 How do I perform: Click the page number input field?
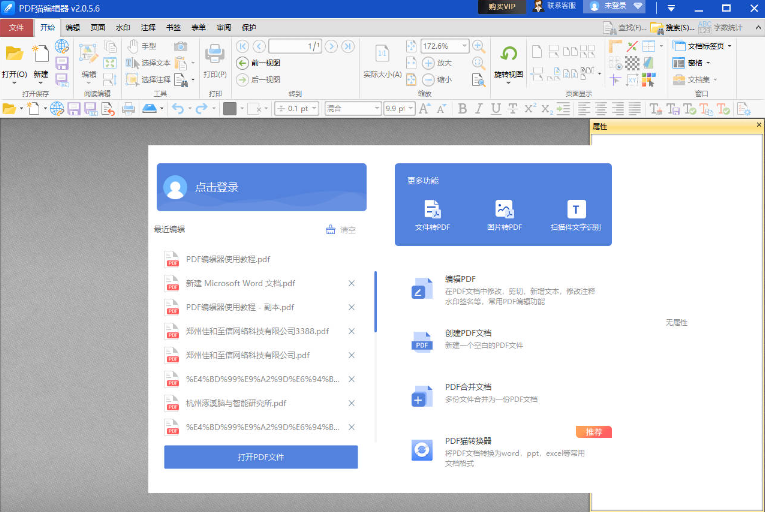[x=295, y=46]
